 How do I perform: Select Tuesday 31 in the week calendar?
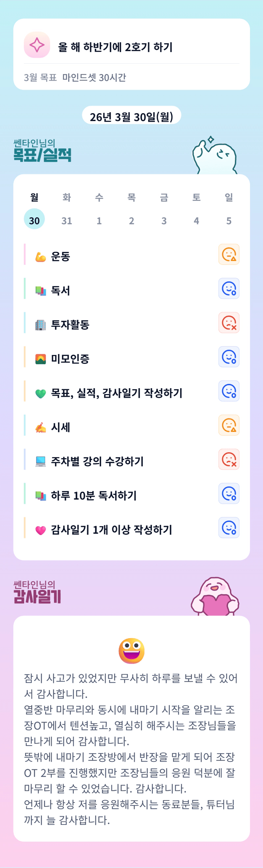coord(67,221)
